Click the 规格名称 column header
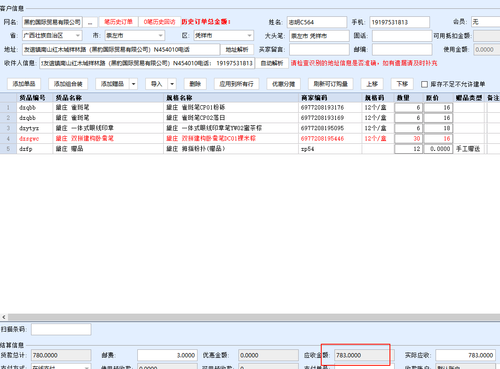This screenshot has width=500, height=369. coord(231,98)
